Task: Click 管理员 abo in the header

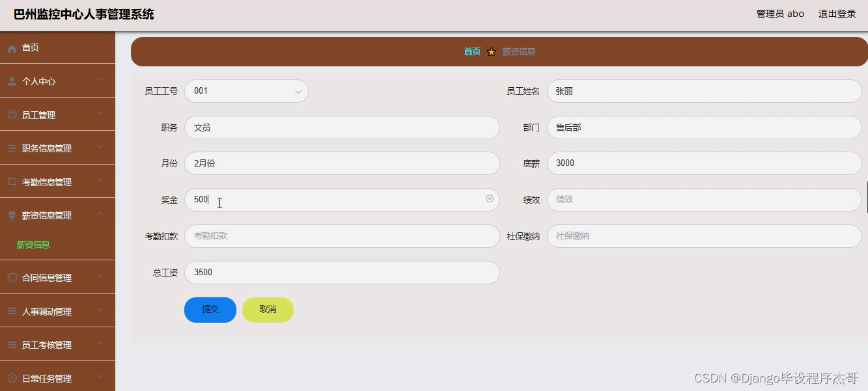Action: [x=780, y=14]
